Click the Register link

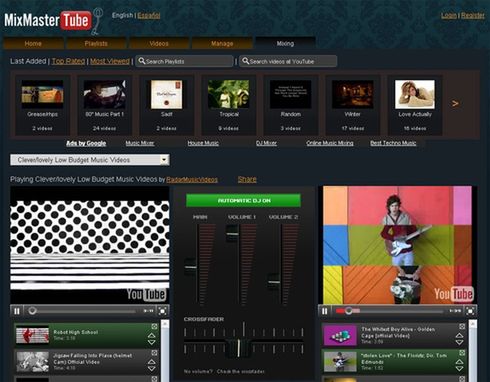pos(473,15)
